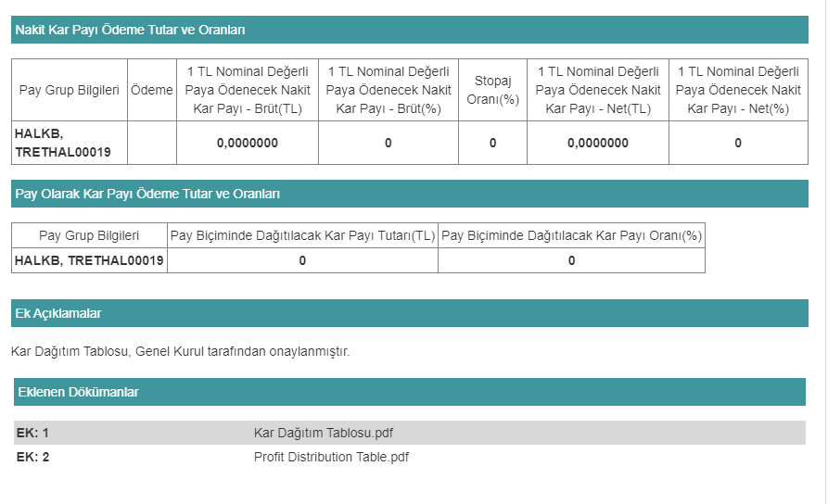This screenshot has height=504, width=828.
Task: Select HALKB, TRETHAL00019 cell in share dividend table
Action: (89, 260)
